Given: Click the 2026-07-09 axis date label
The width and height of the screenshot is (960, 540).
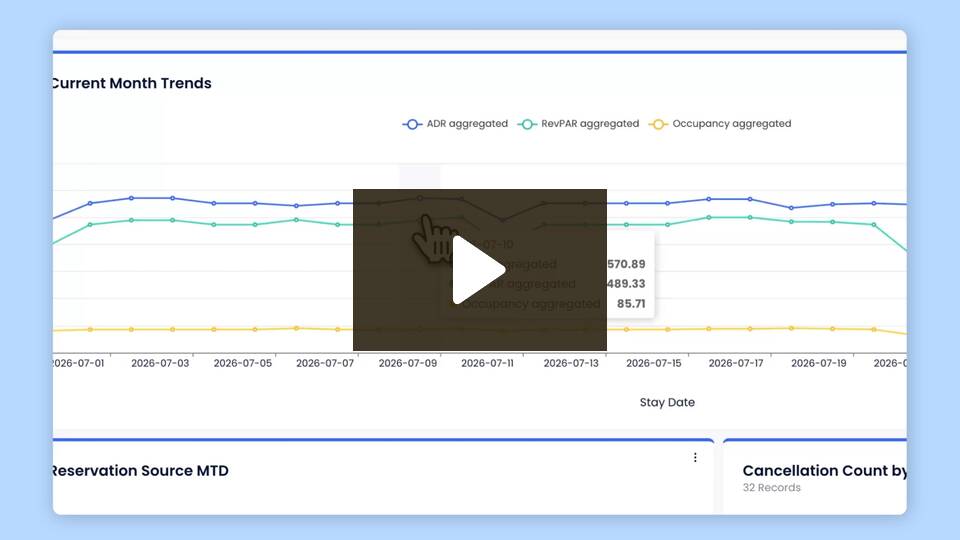Looking at the screenshot, I should pos(408,363).
